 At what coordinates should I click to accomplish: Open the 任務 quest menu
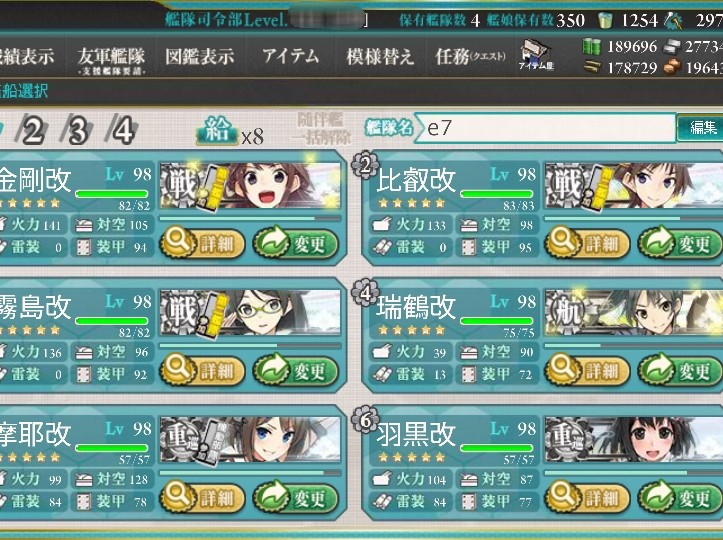470,57
